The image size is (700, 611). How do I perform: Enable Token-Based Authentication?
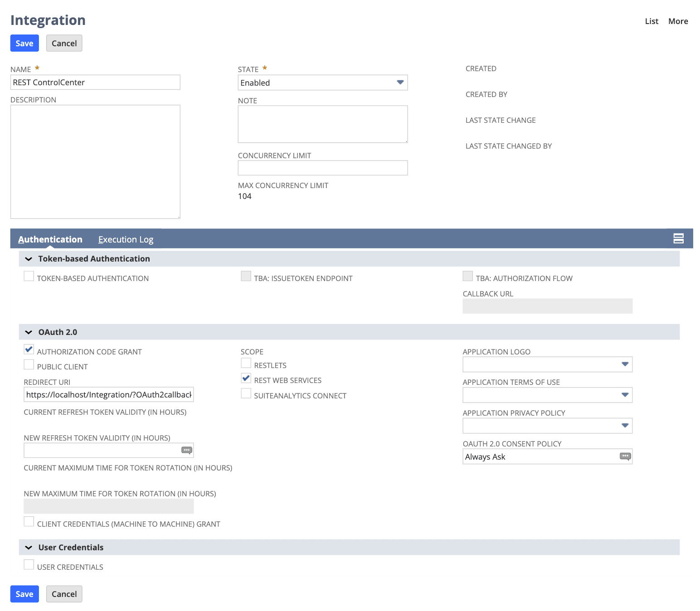click(29, 276)
